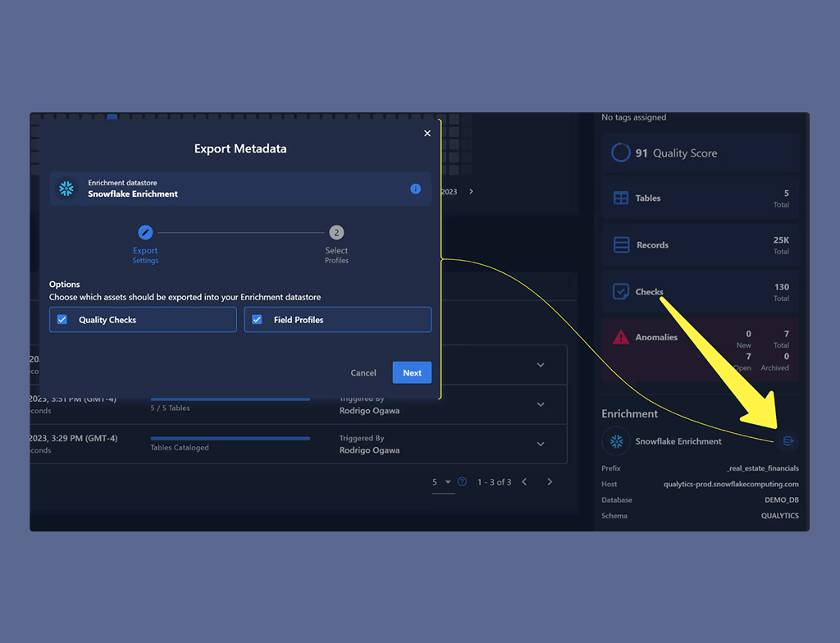Click the Snowflake Enrichment link in sidebar
This screenshot has height=643, width=840.
pyautogui.click(x=678, y=441)
